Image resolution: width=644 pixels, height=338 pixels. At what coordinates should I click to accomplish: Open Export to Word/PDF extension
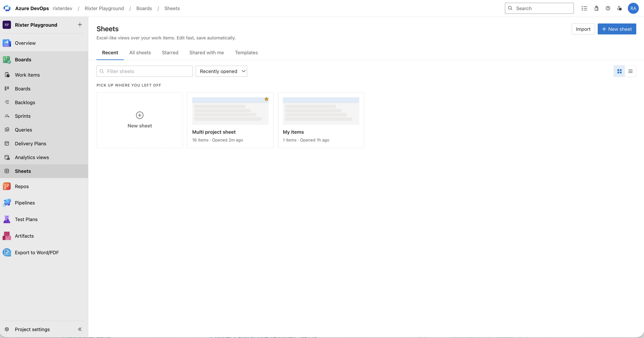click(x=44, y=253)
